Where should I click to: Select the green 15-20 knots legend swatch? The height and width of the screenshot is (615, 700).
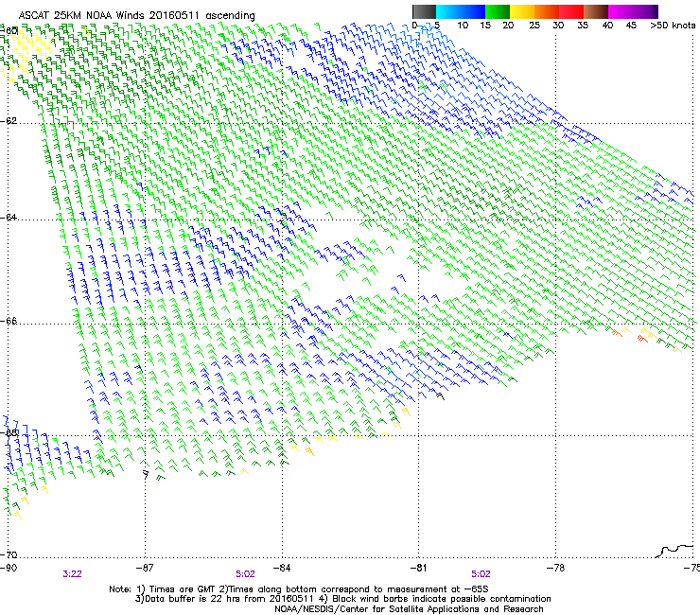(x=498, y=11)
